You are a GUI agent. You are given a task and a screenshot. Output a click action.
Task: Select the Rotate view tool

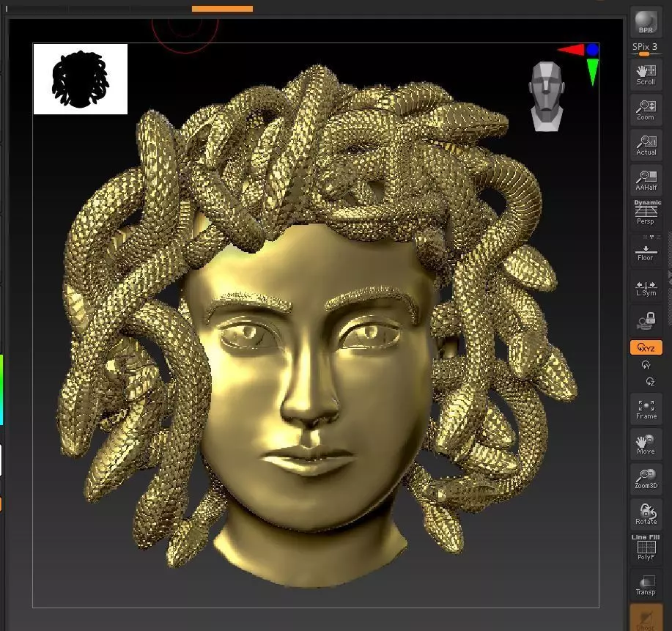tap(646, 514)
